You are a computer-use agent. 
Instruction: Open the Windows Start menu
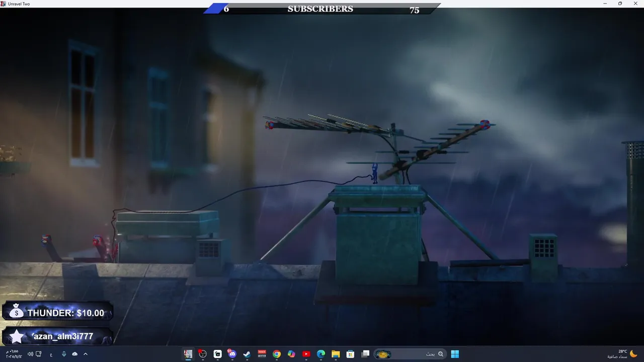pyautogui.click(x=455, y=354)
